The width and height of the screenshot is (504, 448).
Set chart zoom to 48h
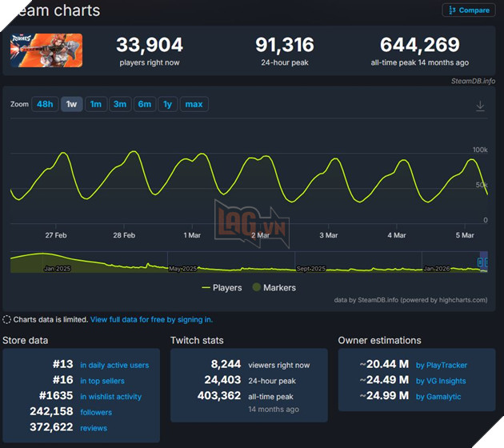(x=44, y=105)
